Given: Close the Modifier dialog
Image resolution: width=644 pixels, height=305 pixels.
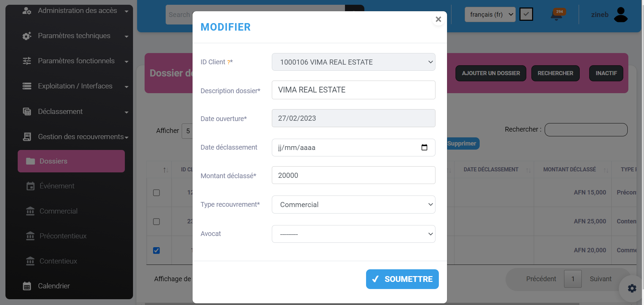Looking at the screenshot, I should pos(438,19).
